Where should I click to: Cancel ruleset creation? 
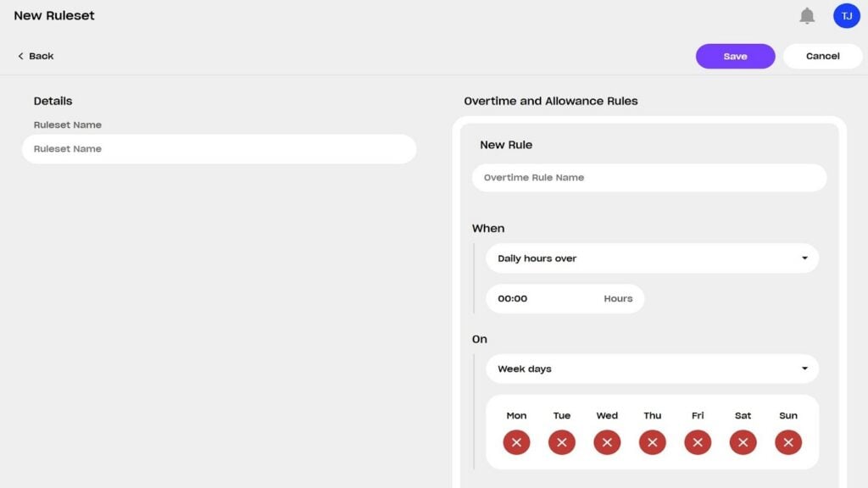click(821, 56)
